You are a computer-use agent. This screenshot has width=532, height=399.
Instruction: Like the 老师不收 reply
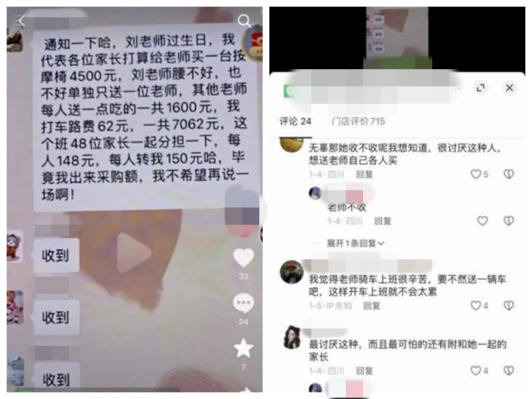click(x=483, y=221)
